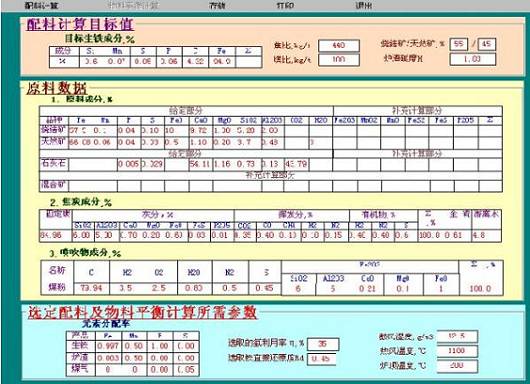This screenshot has height=384, width=530.
Task: Select the sinter ratio field showing 55
Action: pos(459,44)
